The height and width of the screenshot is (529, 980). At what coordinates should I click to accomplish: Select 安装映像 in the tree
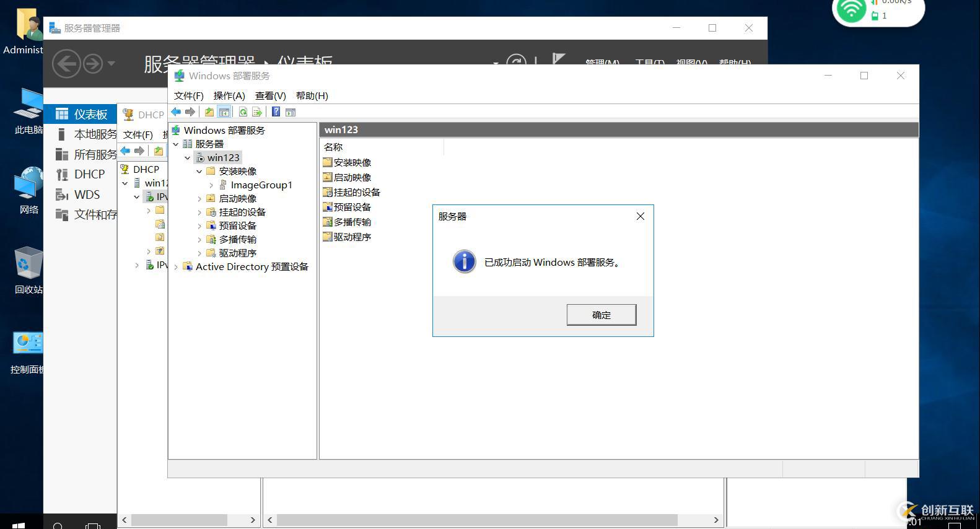(237, 171)
